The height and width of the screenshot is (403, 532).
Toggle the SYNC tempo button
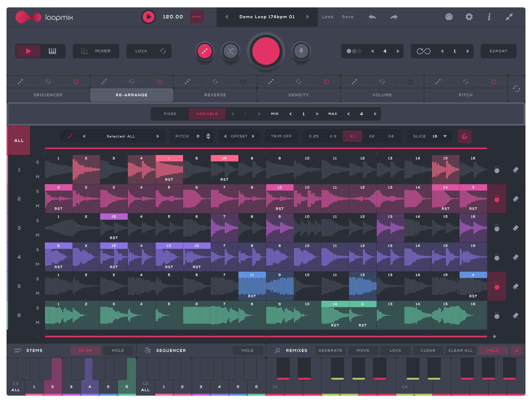coord(197,17)
